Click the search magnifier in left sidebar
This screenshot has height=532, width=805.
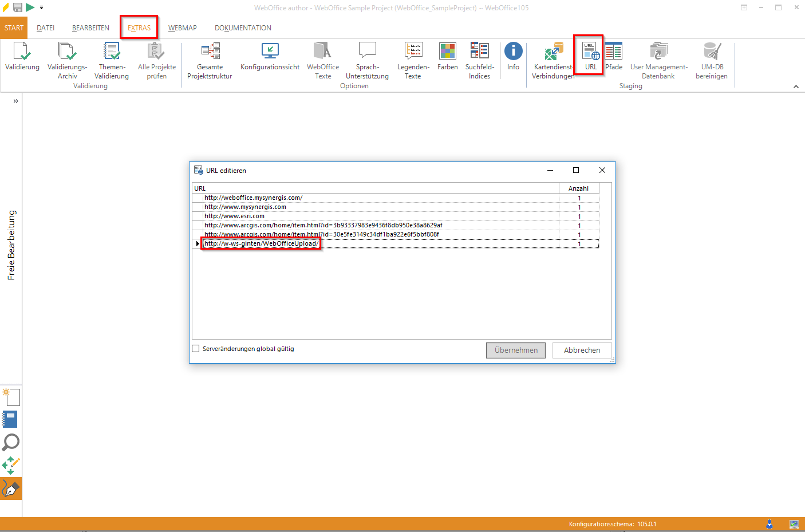click(x=11, y=442)
